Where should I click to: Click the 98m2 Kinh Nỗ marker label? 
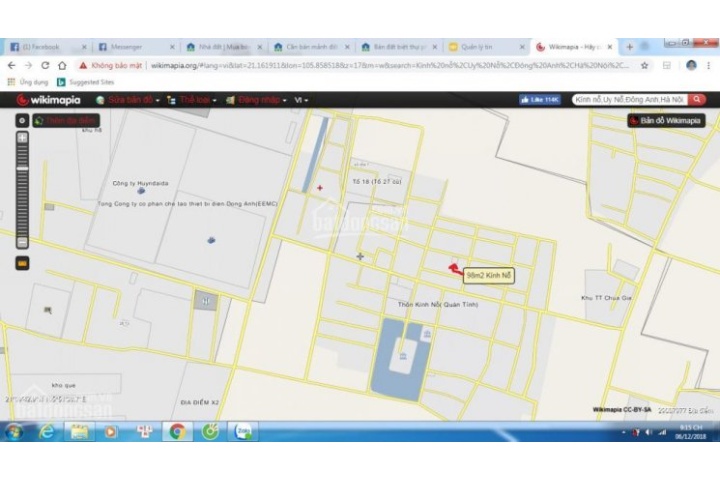tap(489, 276)
